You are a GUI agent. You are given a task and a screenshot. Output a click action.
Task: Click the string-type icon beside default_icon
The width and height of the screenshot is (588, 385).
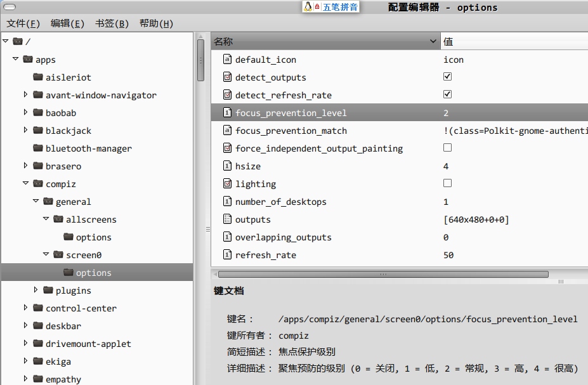(x=227, y=59)
